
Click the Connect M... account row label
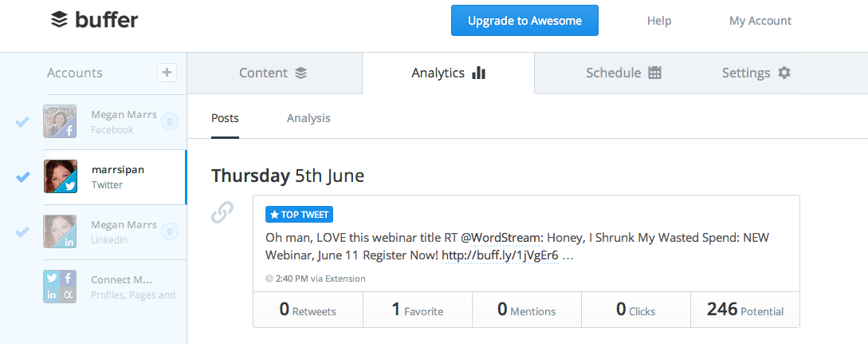pos(121,279)
